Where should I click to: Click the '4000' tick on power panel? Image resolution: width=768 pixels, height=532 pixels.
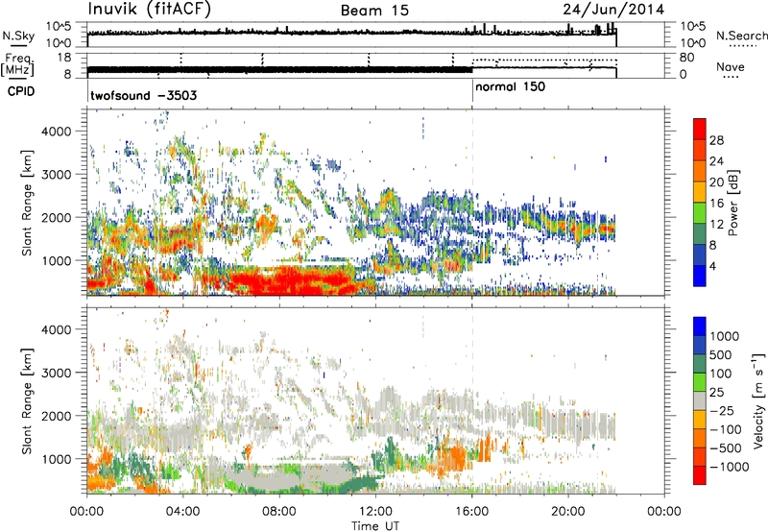[x=56, y=132]
